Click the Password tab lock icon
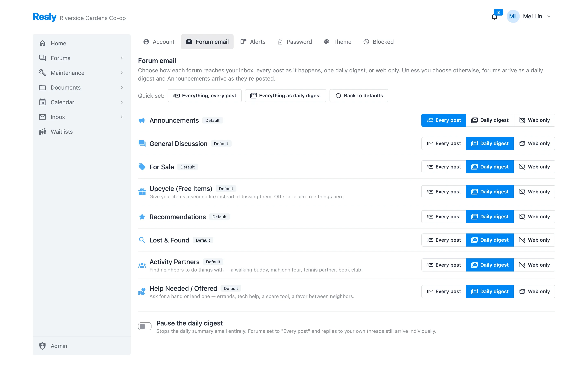588x368 pixels. tap(280, 42)
